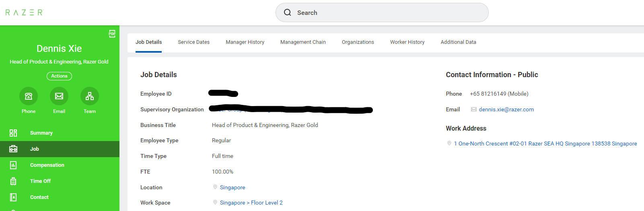Focus the Search input field
The width and height of the screenshot is (644, 211).
pos(382,12)
